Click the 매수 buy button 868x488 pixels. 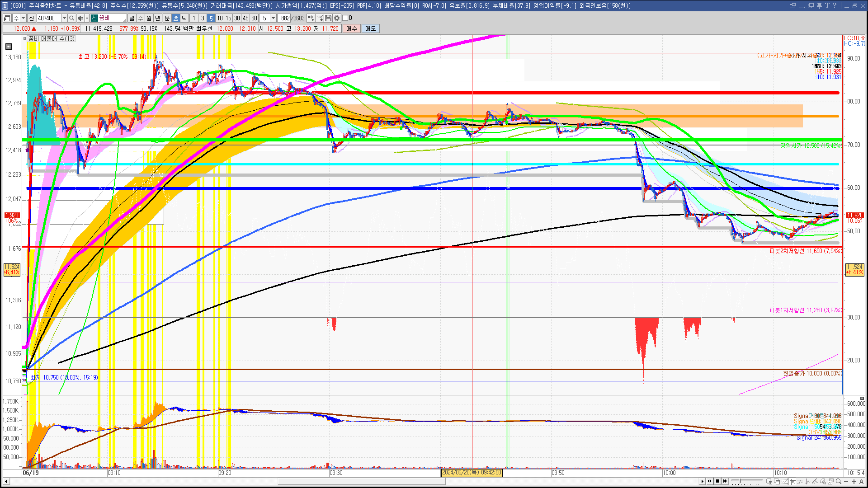click(x=351, y=28)
